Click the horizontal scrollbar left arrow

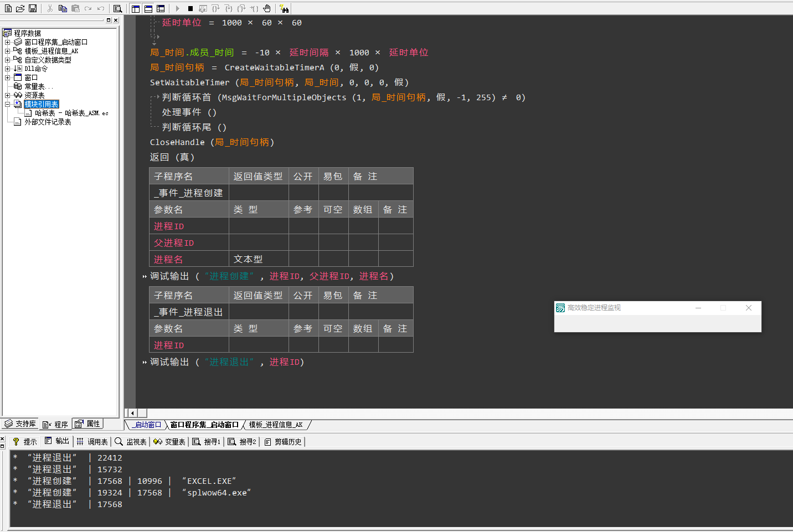click(132, 413)
